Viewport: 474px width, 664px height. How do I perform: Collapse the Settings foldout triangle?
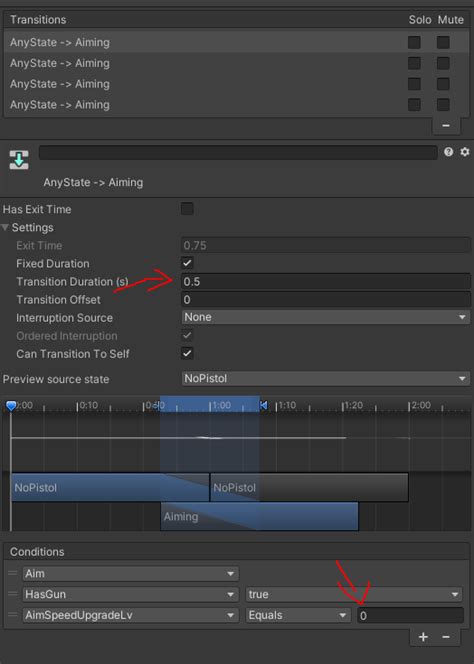coord(5,227)
